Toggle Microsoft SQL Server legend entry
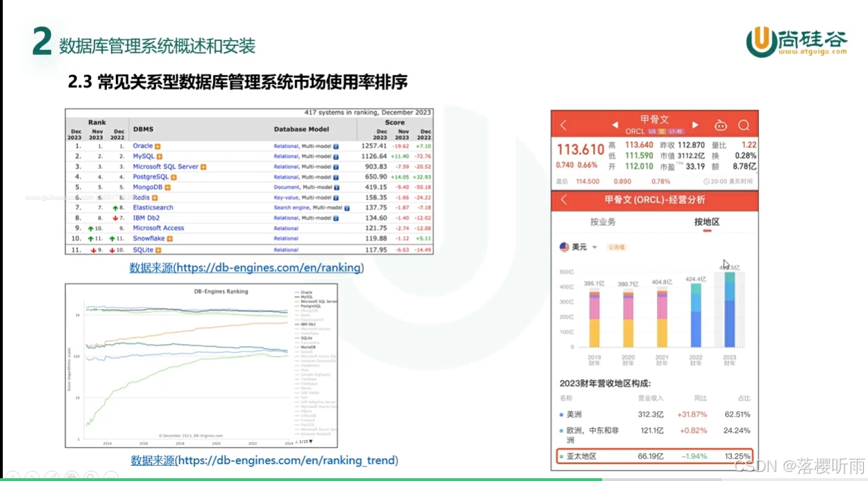The height and width of the screenshot is (481, 868). coord(316,302)
